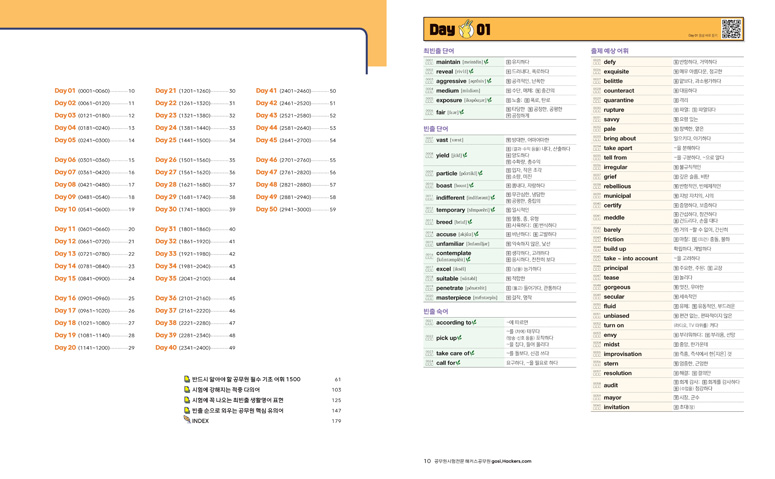Viewport: 775px width, 479px height.
Task: Tick the check boxes next to medium
Action: [429, 90]
